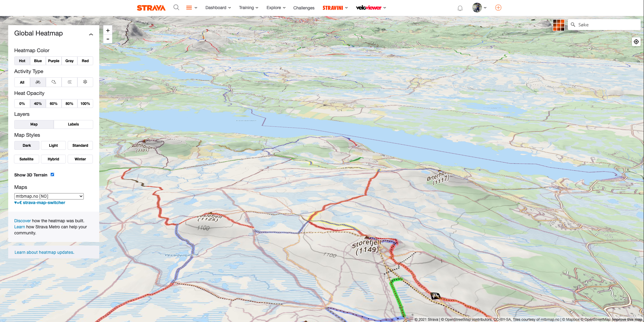Set heat opacity to 80%
Image resolution: width=644 pixels, height=322 pixels.
click(69, 104)
